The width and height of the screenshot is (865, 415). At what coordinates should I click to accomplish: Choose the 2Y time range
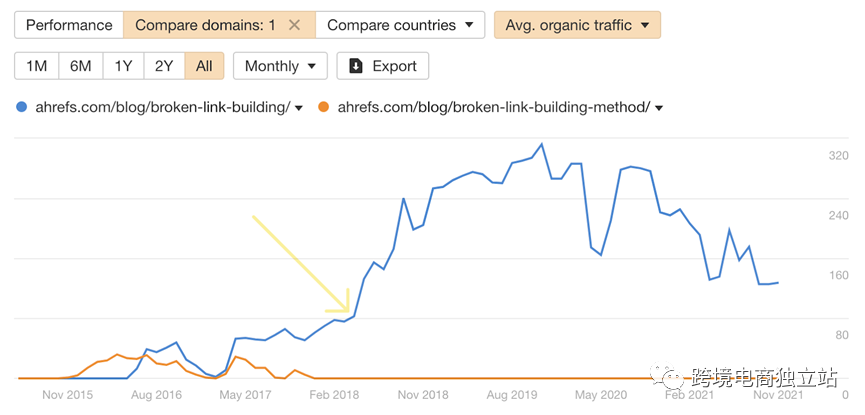[164, 66]
